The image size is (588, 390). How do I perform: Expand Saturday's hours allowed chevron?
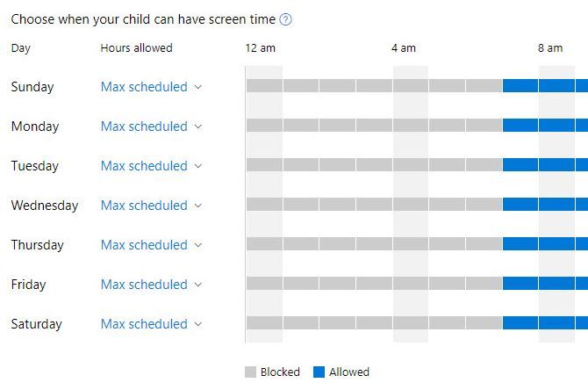[198, 324]
